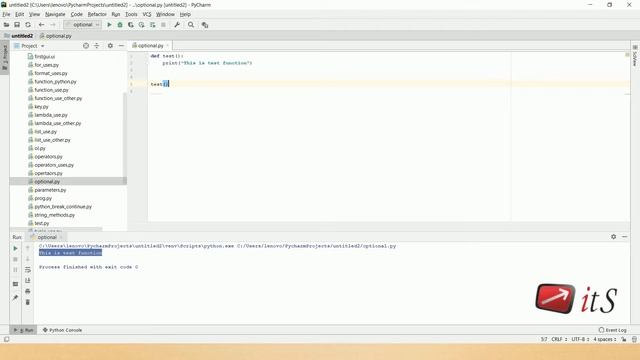Click the Save All toolbar icon

17,25
